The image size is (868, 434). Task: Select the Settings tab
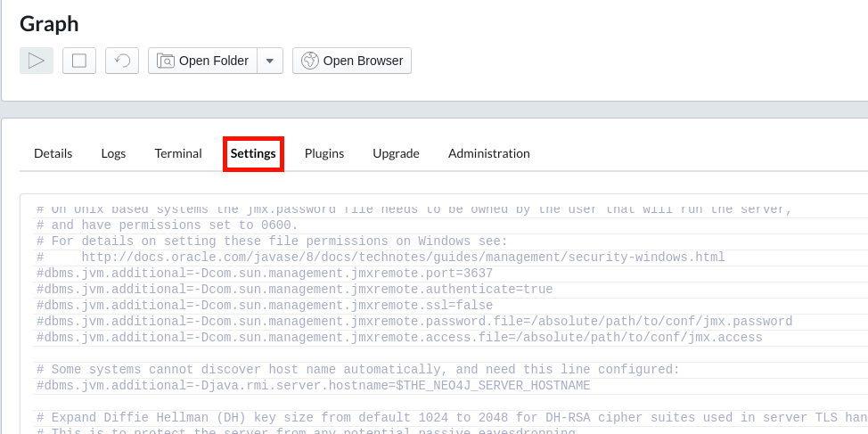pos(253,153)
